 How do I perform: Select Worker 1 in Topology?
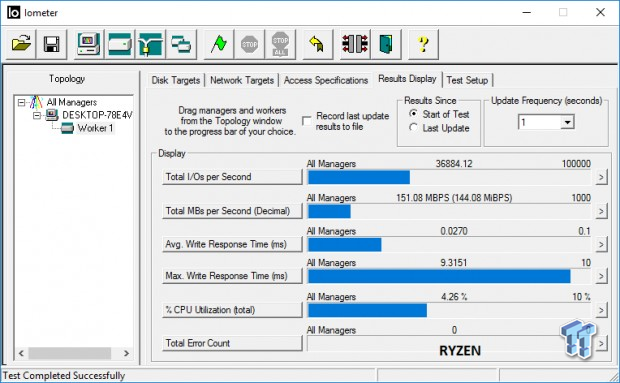tap(95, 128)
